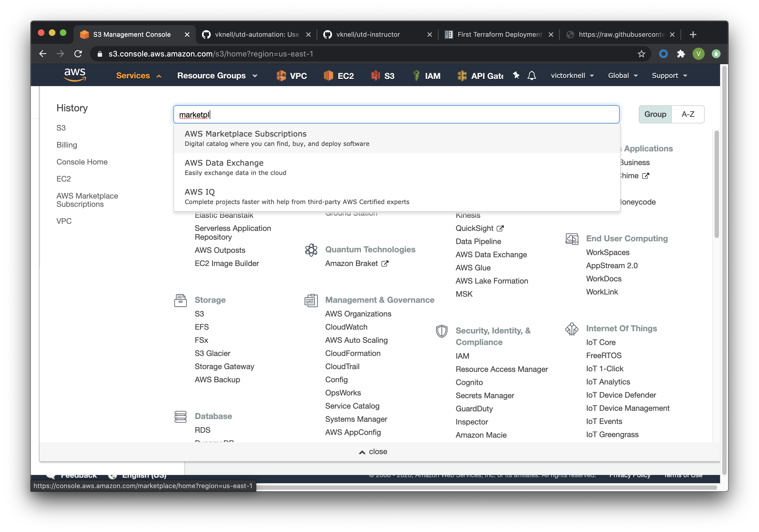Image resolution: width=759 pixels, height=532 pixels.
Task: Open RDS under Database
Action: 202,430
